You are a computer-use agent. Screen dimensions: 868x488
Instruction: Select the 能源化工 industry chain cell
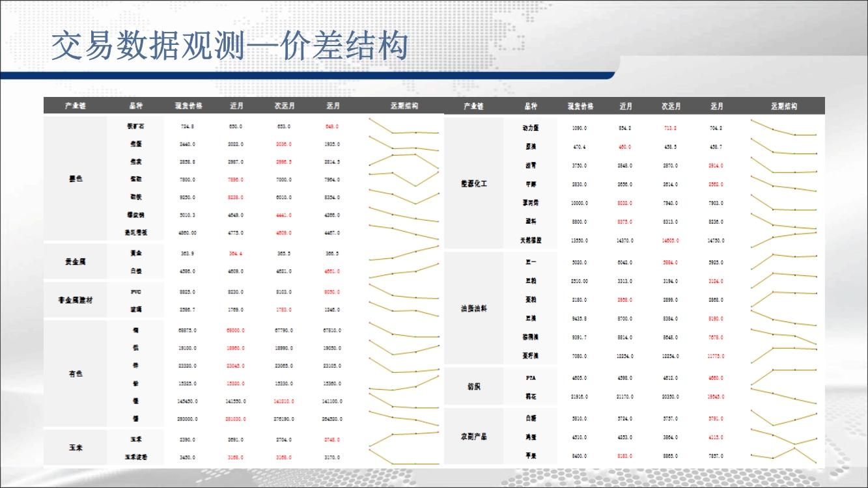click(474, 184)
